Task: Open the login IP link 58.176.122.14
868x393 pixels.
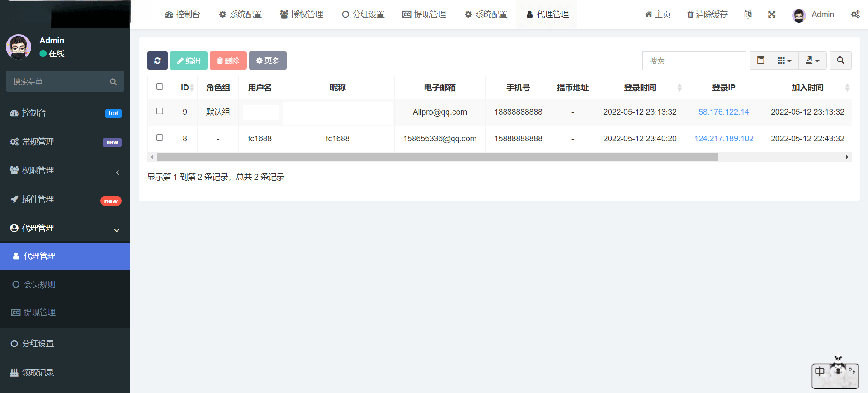Action: click(723, 112)
